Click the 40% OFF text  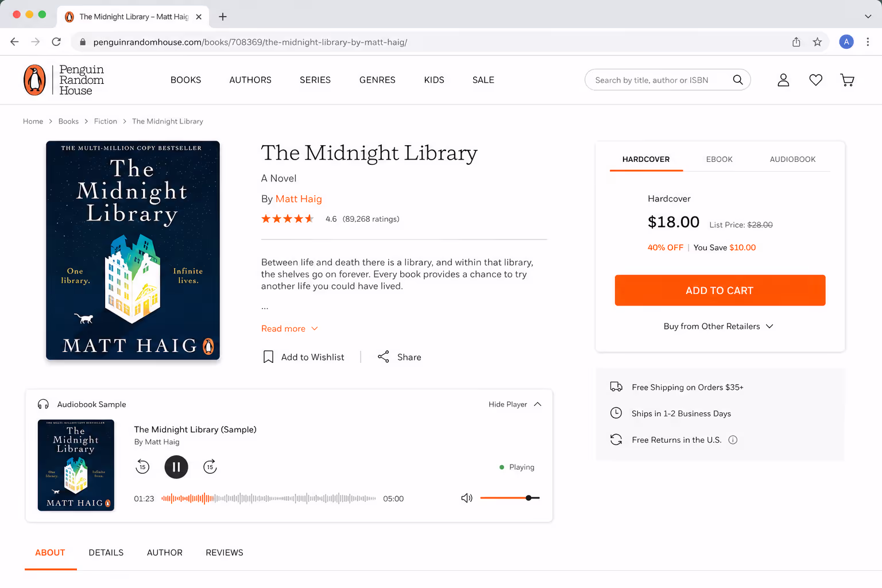click(x=666, y=247)
